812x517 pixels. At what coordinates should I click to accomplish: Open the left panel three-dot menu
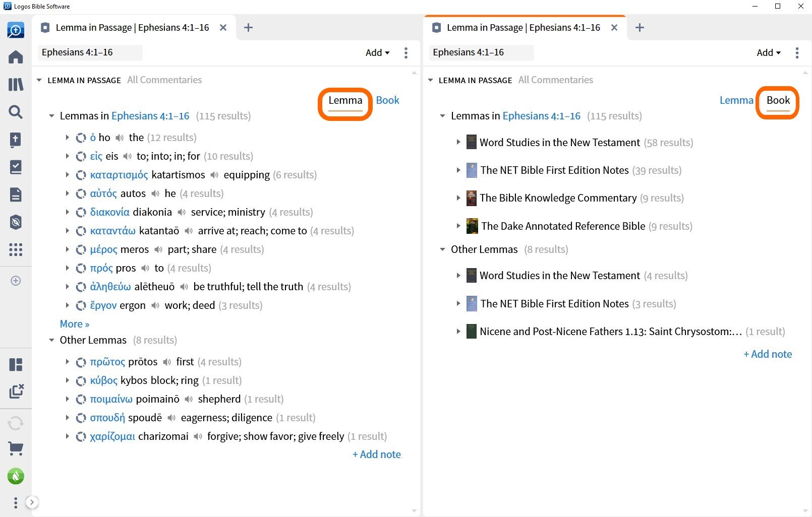coord(406,53)
